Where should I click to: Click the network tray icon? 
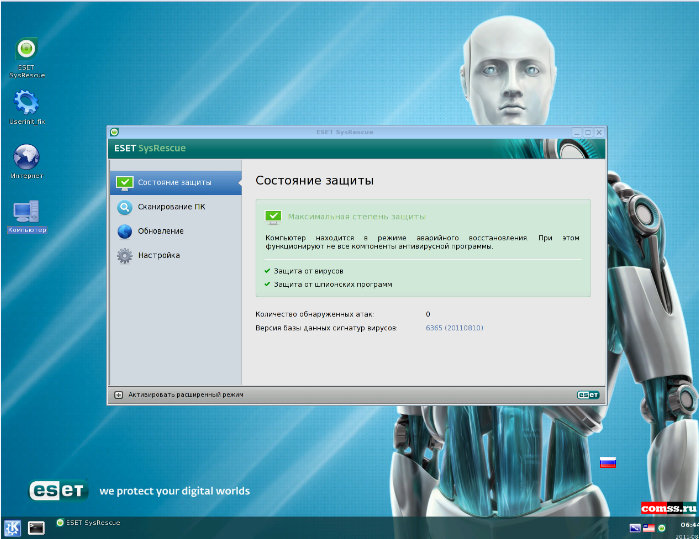click(x=635, y=528)
